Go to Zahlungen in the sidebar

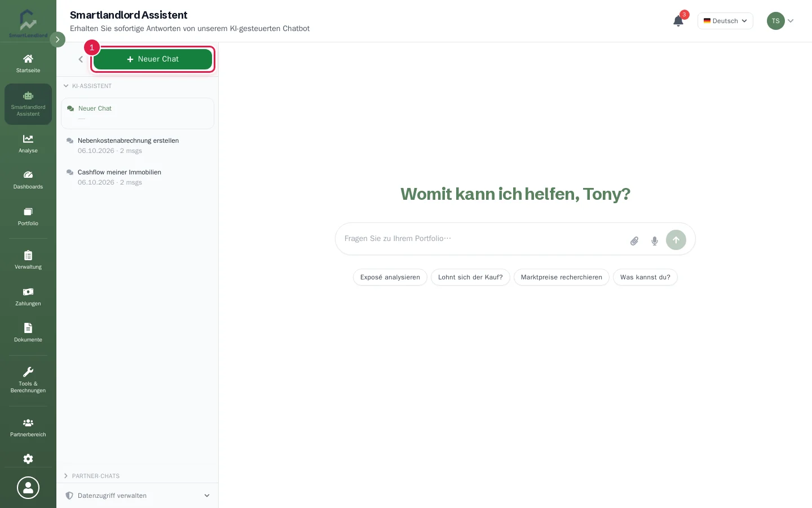pyautogui.click(x=28, y=296)
